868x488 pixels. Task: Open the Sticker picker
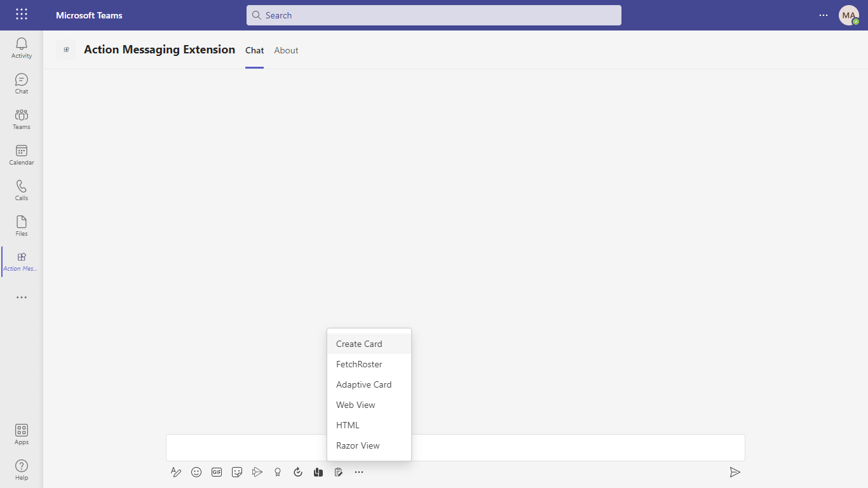point(237,472)
